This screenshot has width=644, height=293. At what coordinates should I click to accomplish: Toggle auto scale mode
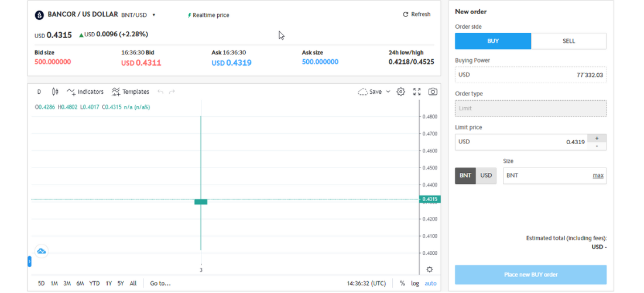[x=430, y=284]
